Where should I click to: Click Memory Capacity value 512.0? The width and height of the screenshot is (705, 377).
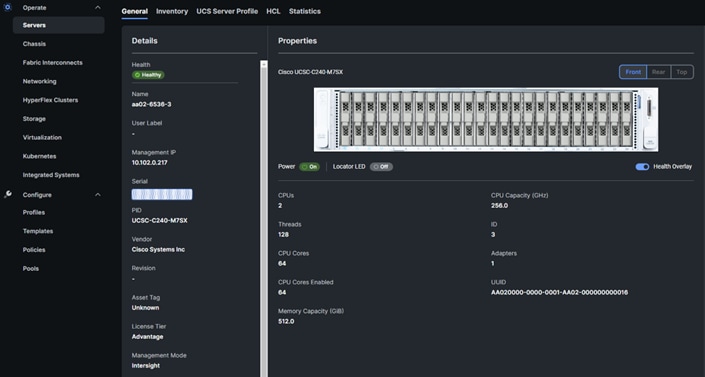[286, 322]
